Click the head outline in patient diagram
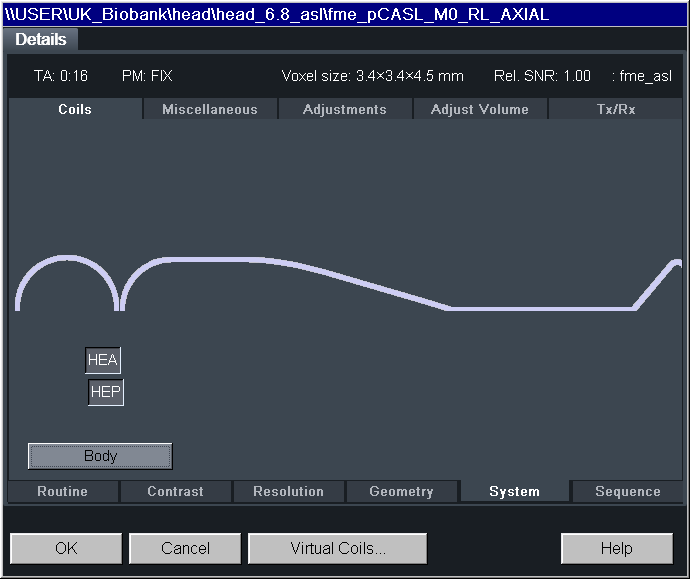Image resolution: width=690 pixels, height=579 pixels. (67, 262)
